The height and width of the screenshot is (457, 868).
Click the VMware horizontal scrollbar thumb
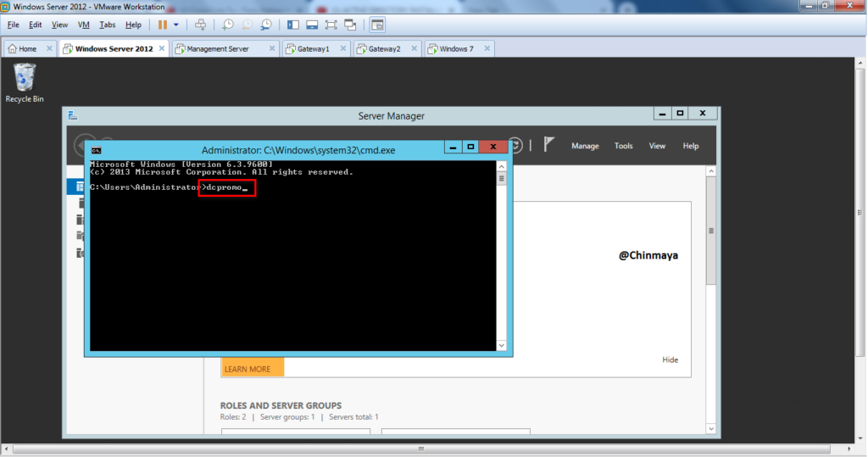pyautogui.click(x=421, y=449)
